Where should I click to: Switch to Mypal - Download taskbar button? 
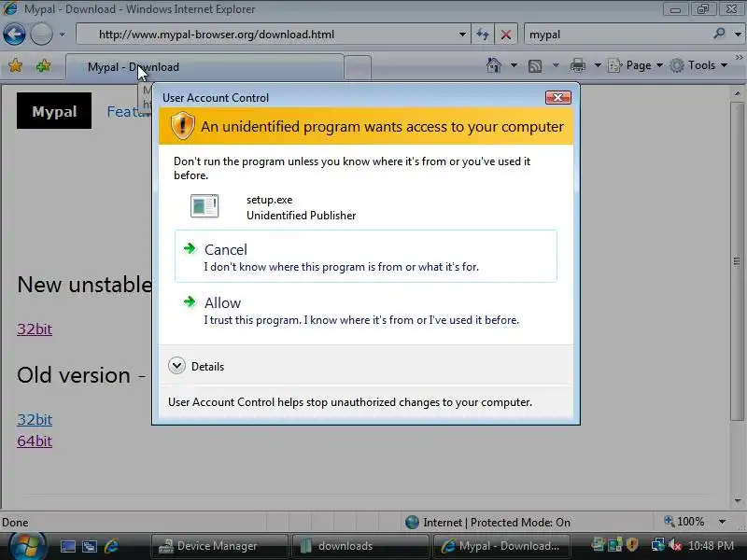tap(500, 546)
